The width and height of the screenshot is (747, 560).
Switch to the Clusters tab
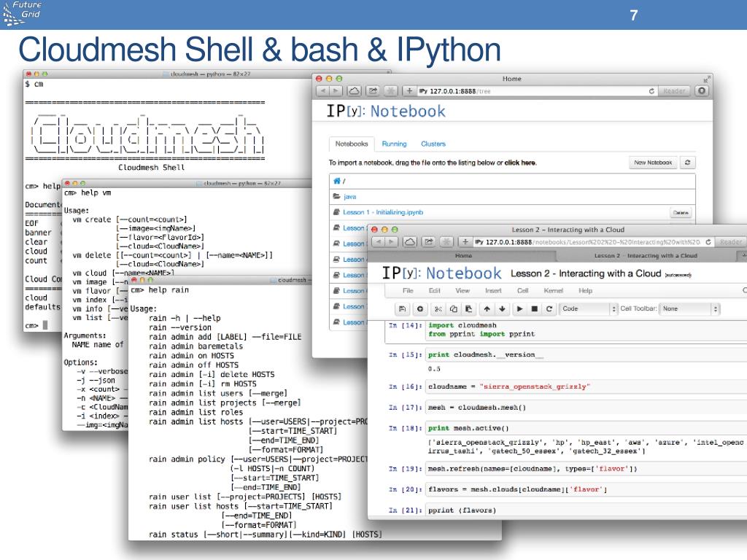pyautogui.click(x=433, y=144)
